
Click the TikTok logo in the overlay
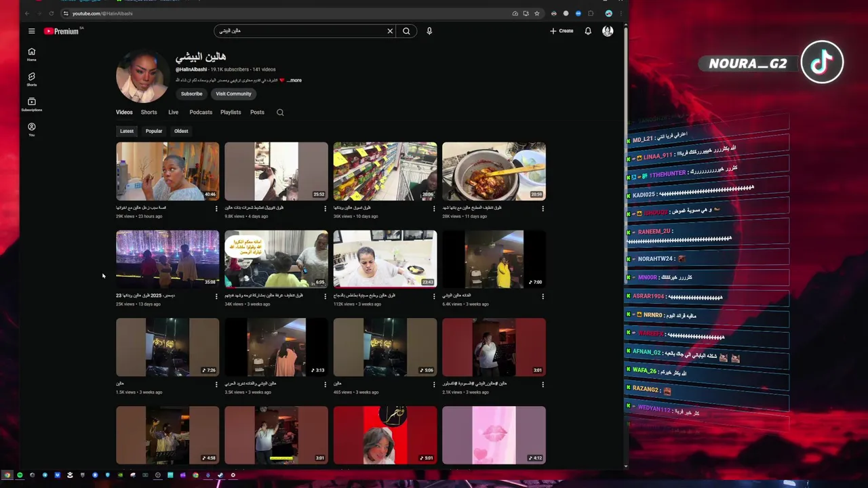822,62
